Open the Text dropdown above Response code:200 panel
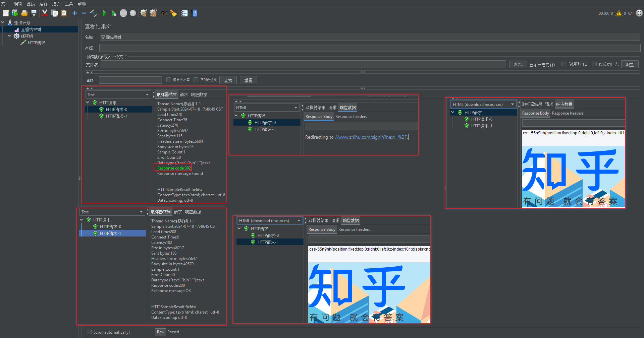644x338 pixels. click(112, 212)
